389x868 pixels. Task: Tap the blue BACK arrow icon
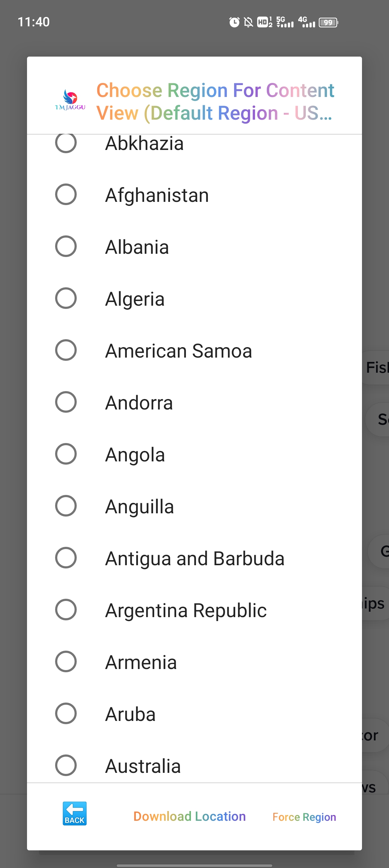[x=75, y=814]
